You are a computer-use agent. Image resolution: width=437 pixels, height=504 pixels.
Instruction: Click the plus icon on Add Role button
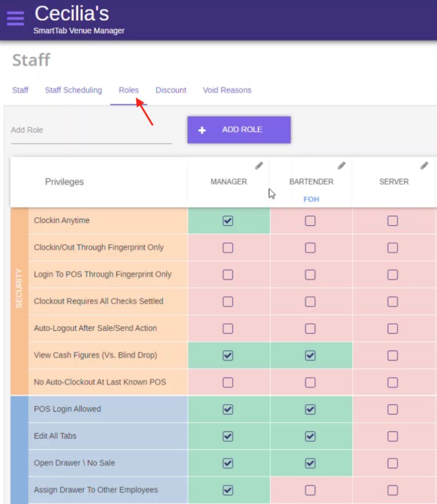[x=202, y=130]
